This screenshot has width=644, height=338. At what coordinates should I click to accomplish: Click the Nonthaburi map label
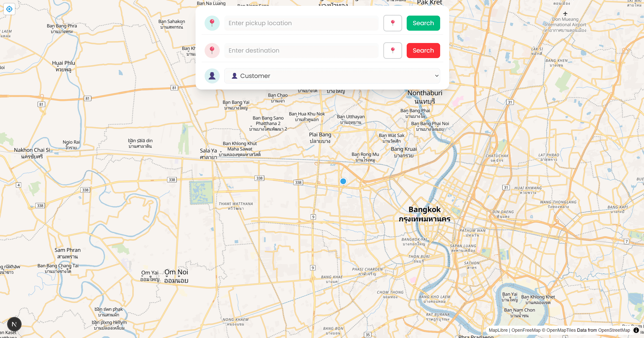[x=425, y=97]
